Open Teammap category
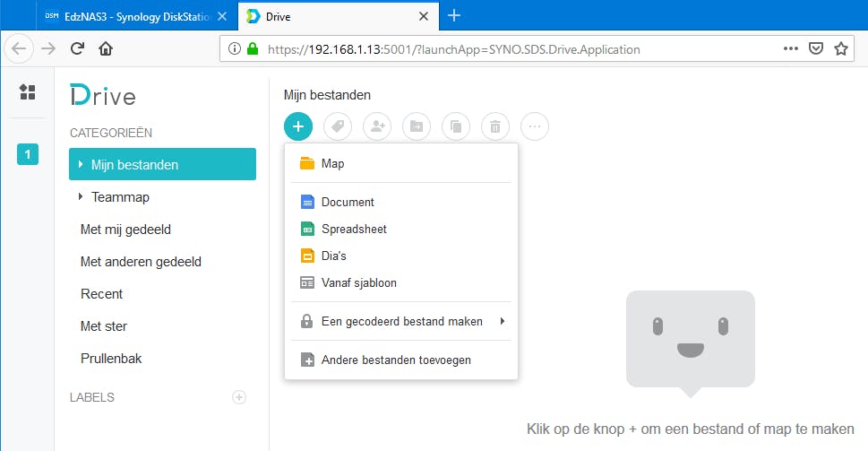This screenshot has height=451, width=868. 162,196
